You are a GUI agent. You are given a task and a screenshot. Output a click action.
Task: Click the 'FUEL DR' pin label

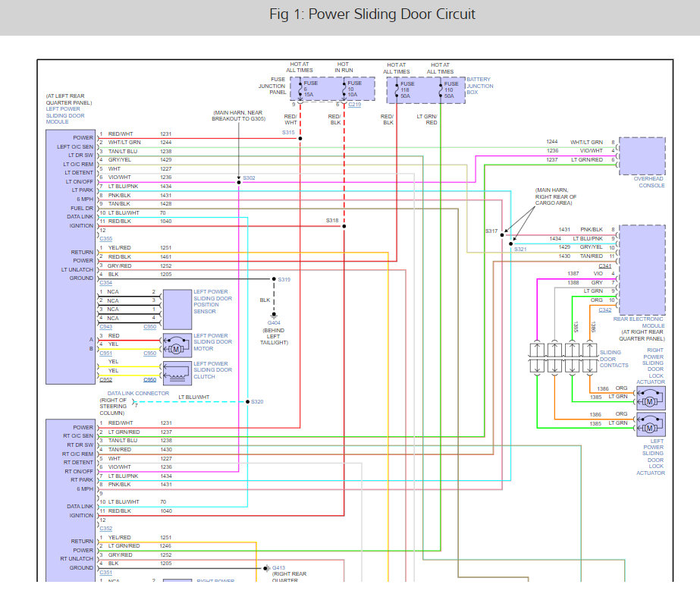[82, 208]
